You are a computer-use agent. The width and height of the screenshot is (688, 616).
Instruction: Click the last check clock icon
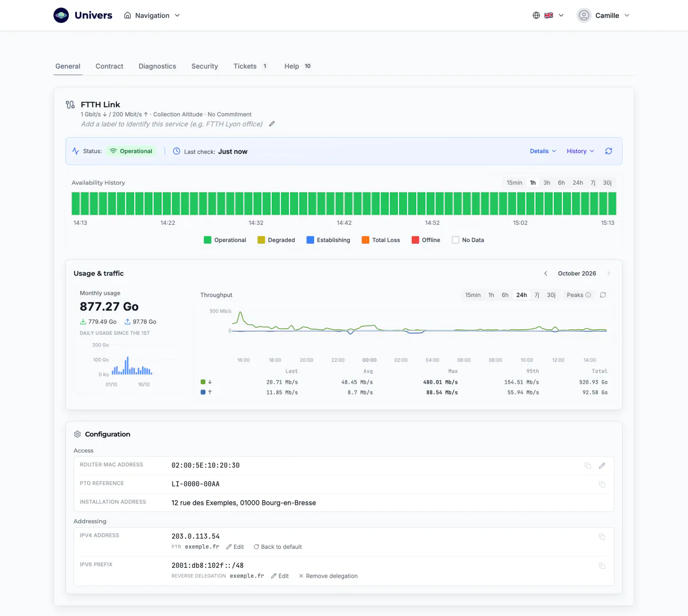coord(177,151)
